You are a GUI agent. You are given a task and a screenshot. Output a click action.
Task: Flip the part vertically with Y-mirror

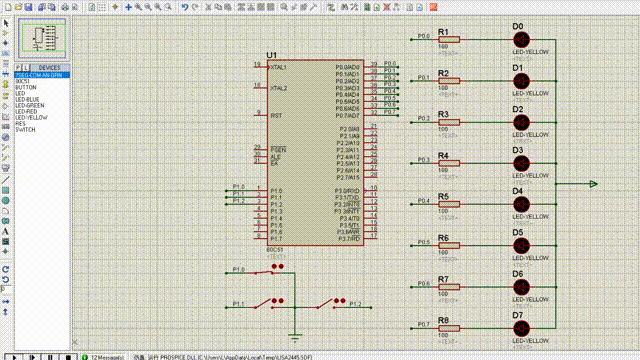(6, 312)
